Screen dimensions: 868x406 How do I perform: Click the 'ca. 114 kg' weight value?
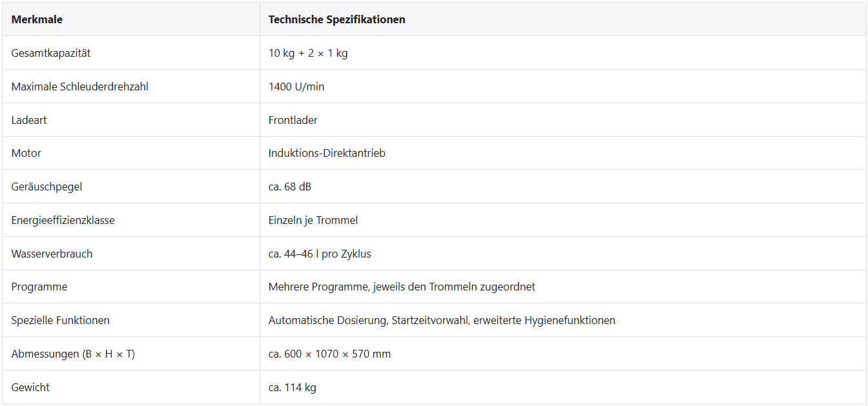click(x=293, y=387)
